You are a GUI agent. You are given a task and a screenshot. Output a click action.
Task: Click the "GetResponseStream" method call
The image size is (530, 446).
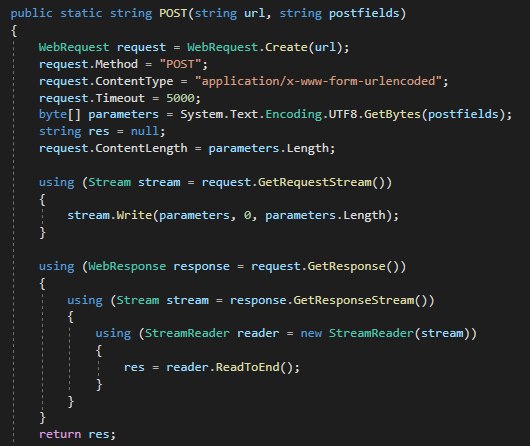354,300
